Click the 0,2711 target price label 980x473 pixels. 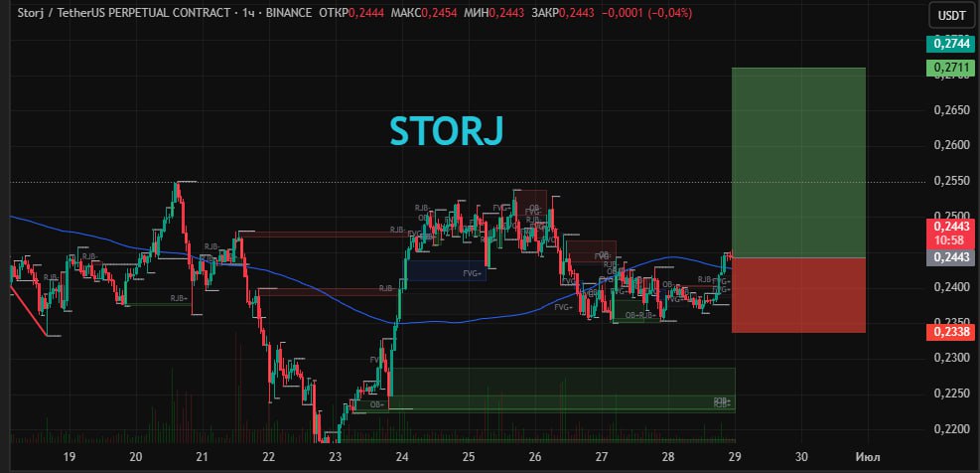951,67
